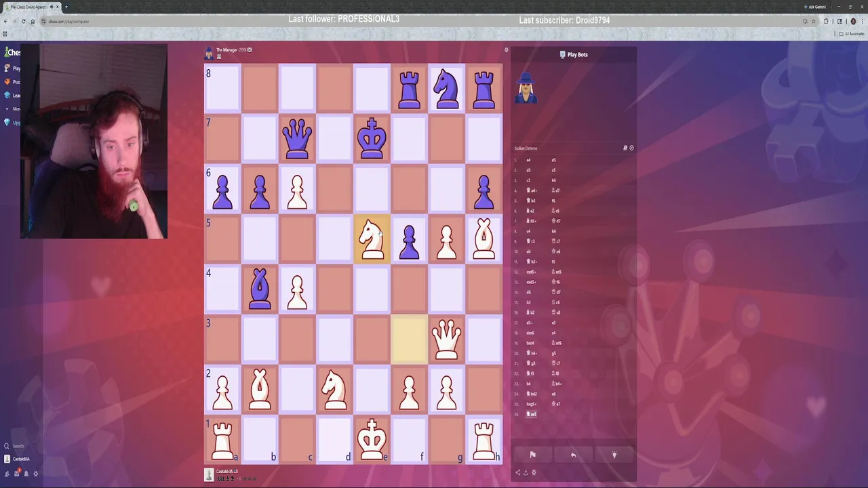Viewport: 868px width, 488px height.
Task: Click the Play icon in left sidebar
Action: [7, 68]
